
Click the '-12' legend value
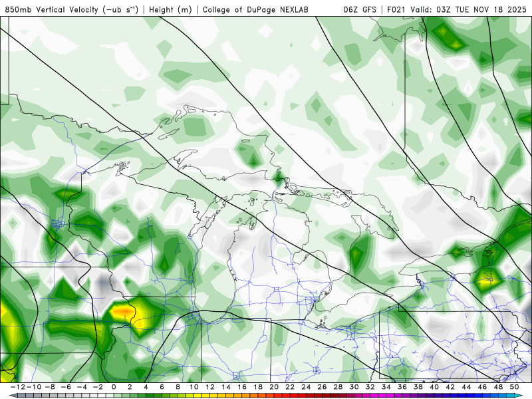pos(18,387)
